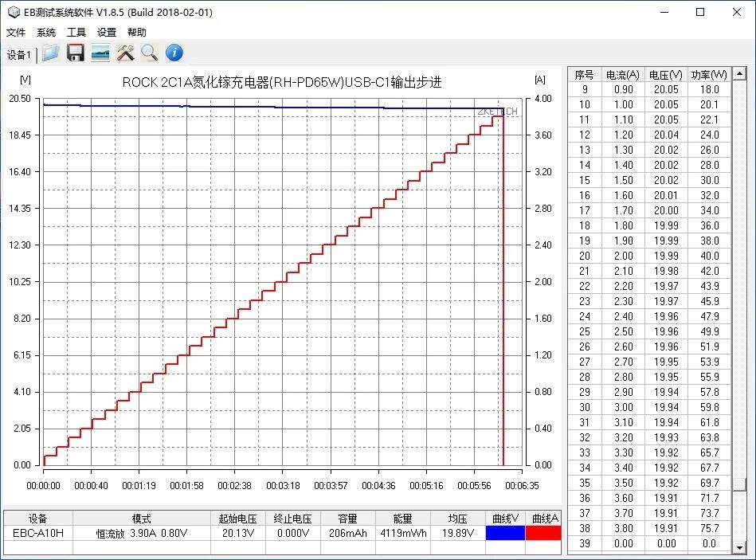Select the 22.1 power cell in row 11

[709, 119]
